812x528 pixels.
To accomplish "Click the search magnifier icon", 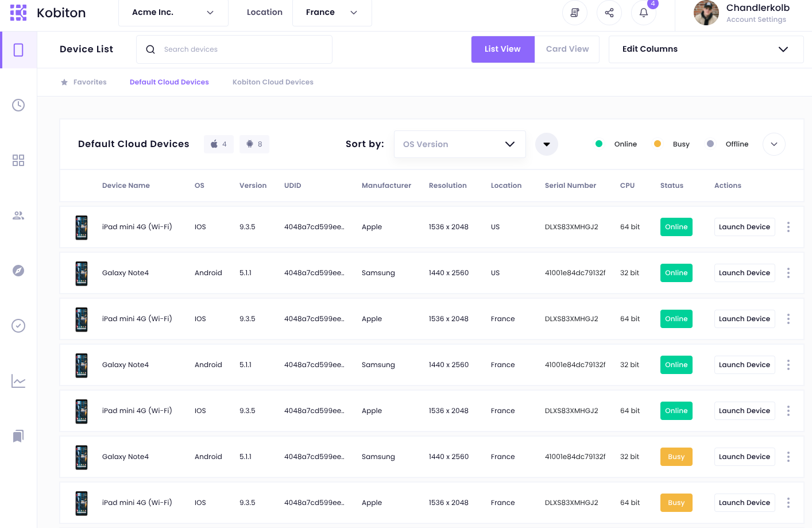I will click(x=150, y=49).
